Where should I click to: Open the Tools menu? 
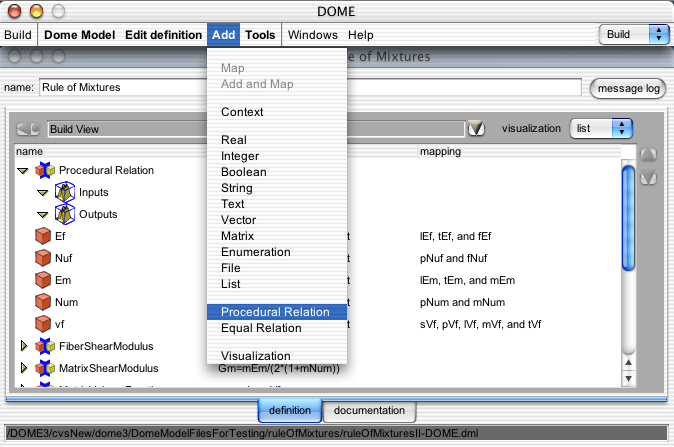click(x=260, y=35)
